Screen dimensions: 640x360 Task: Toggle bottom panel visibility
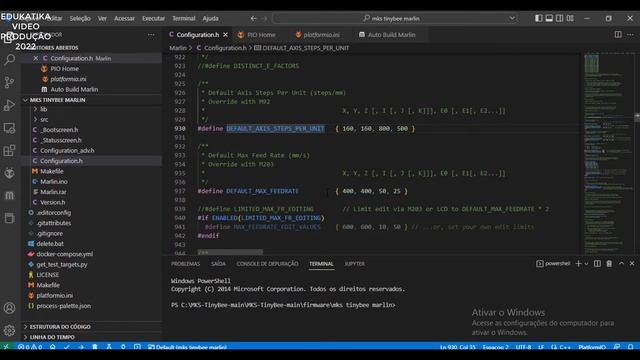pos(549,18)
